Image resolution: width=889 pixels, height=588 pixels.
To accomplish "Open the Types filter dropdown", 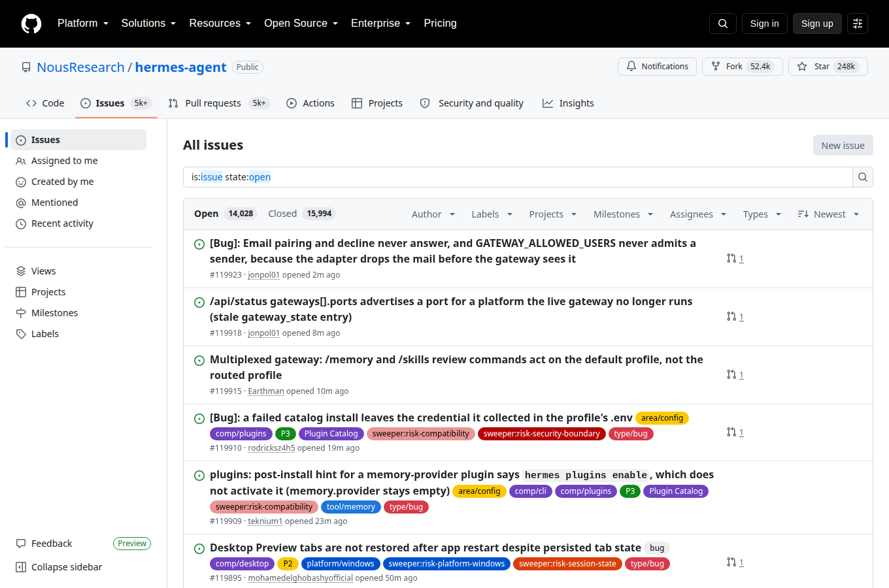I will click(762, 214).
